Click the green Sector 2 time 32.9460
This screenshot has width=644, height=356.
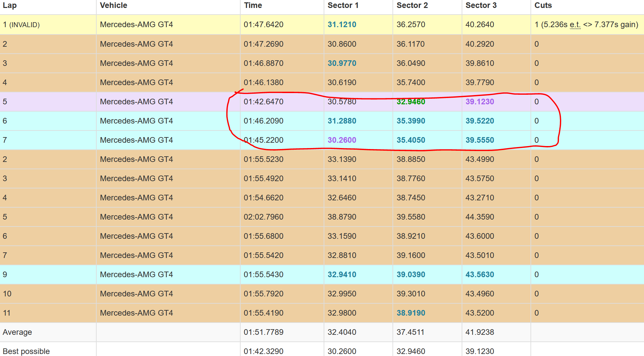tap(411, 102)
